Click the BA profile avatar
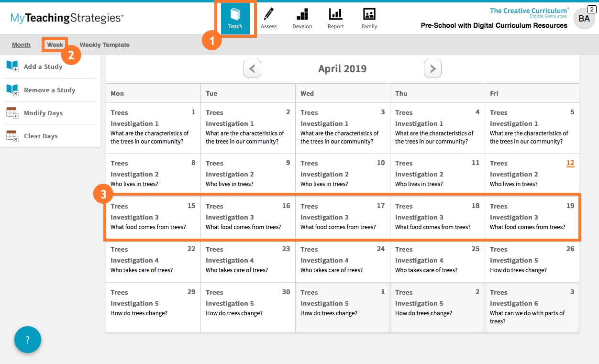This screenshot has width=599, height=364. 584,18
